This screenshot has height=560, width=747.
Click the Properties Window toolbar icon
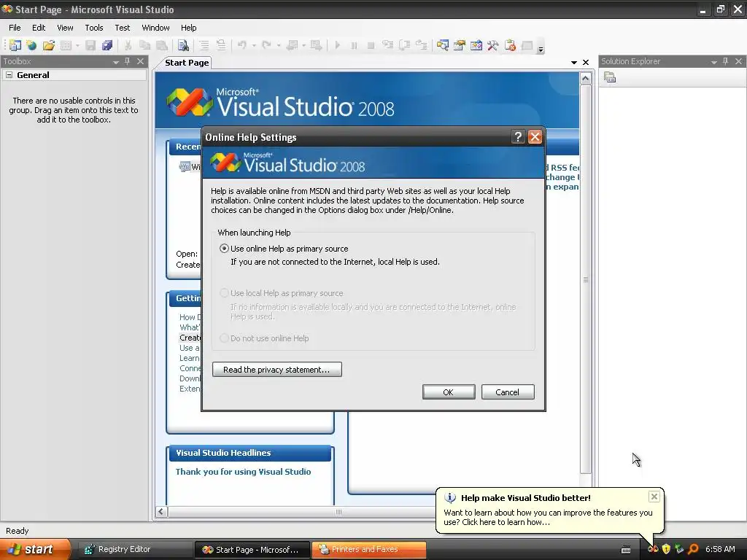tap(460, 45)
